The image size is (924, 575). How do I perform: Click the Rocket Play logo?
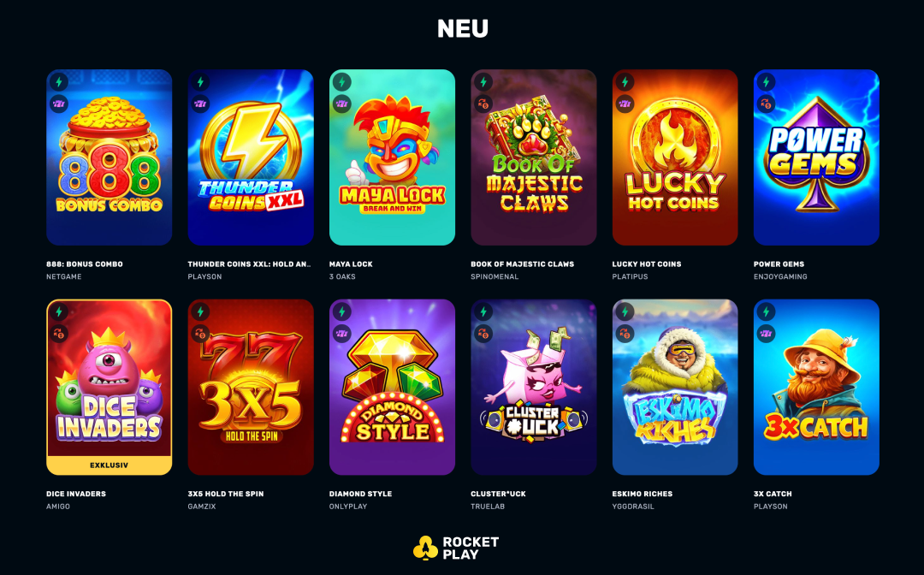pyautogui.click(x=456, y=548)
